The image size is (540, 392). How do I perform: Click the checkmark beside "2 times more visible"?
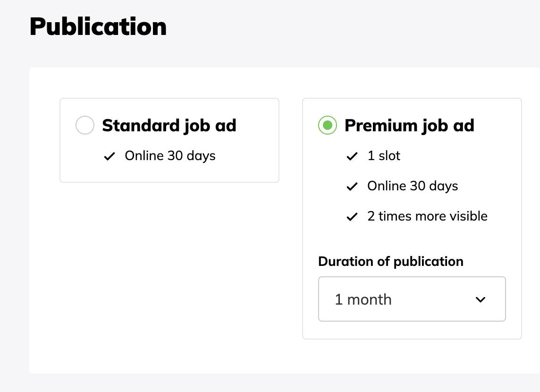pos(352,217)
